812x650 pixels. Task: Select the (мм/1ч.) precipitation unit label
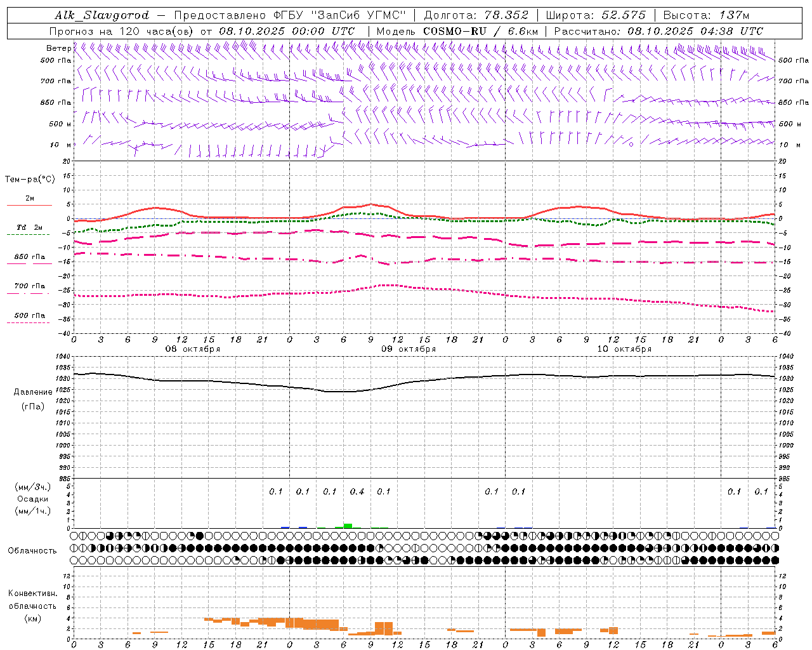pos(33,511)
